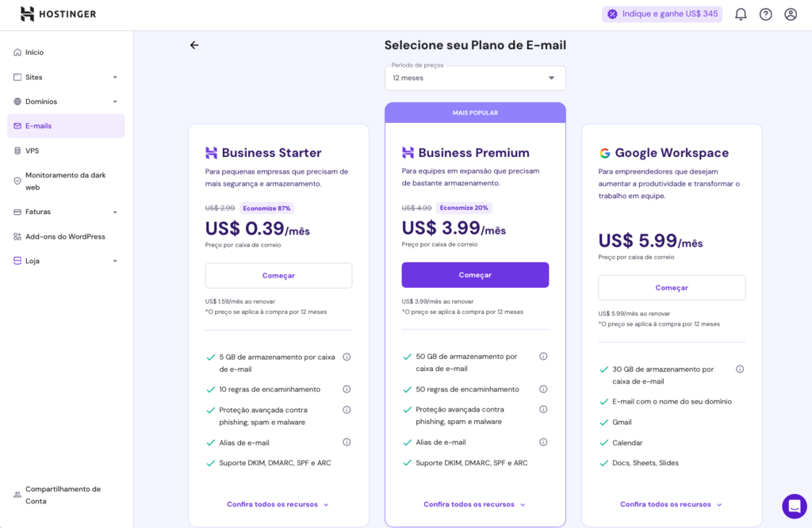The width and height of the screenshot is (812, 528).
Task: Click Começar for Business Premium
Action: (475, 275)
